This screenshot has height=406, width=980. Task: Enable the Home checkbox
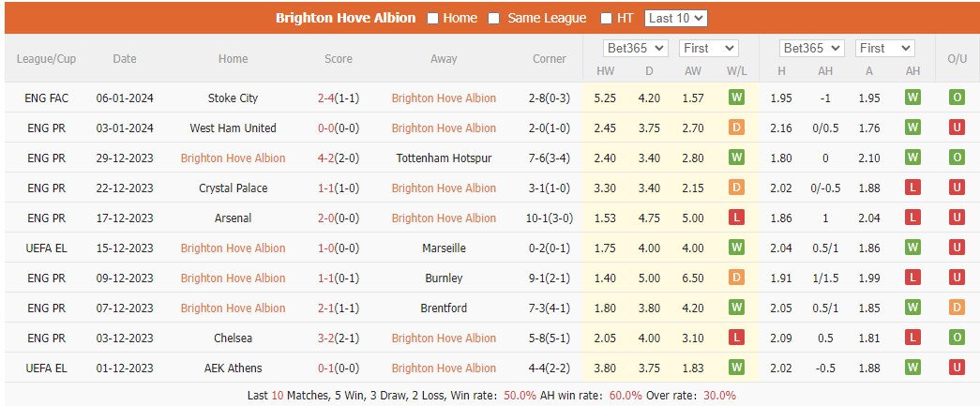click(x=432, y=18)
